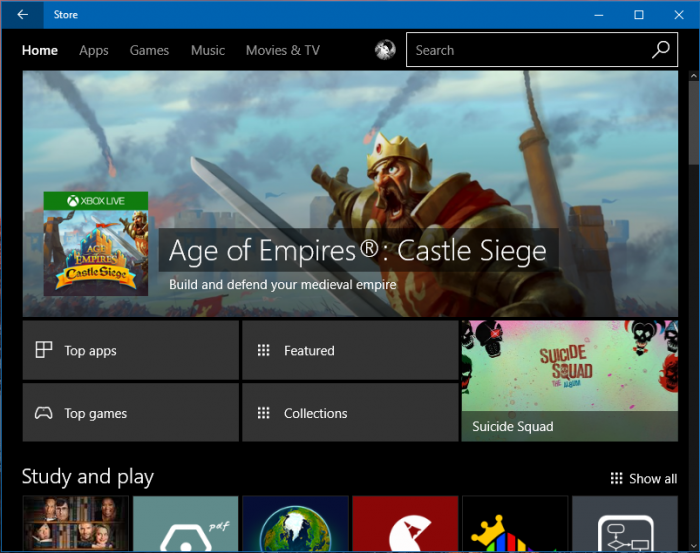Image resolution: width=700 pixels, height=553 pixels.
Task: Open the Suicide Squad album banner
Action: coord(570,381)
